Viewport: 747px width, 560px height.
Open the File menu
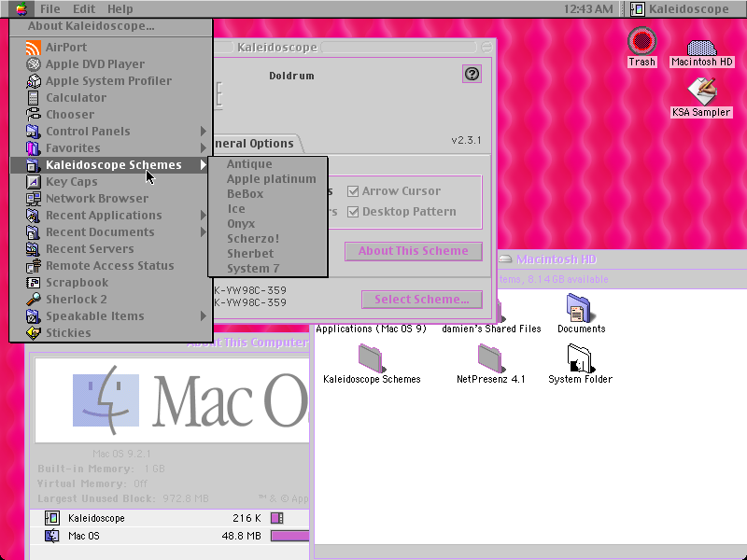[x=50, y=8]
